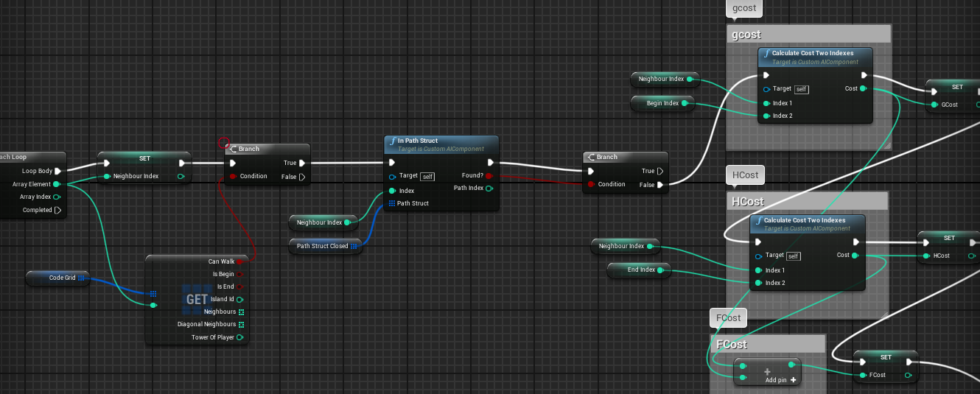Viewport: 980px width, 394px height.
Task: Click the gcost comment box header
Action: coord(808,35)
